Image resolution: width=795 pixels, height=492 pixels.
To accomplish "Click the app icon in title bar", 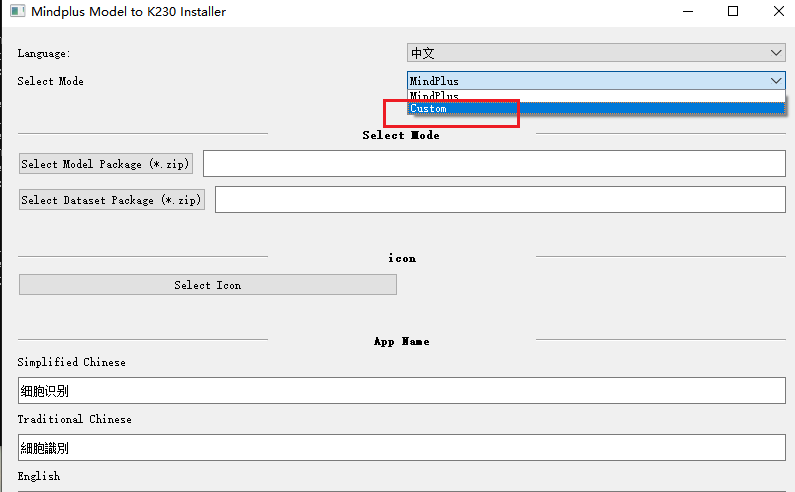I will pyautogui.click(x=15, y=12).
